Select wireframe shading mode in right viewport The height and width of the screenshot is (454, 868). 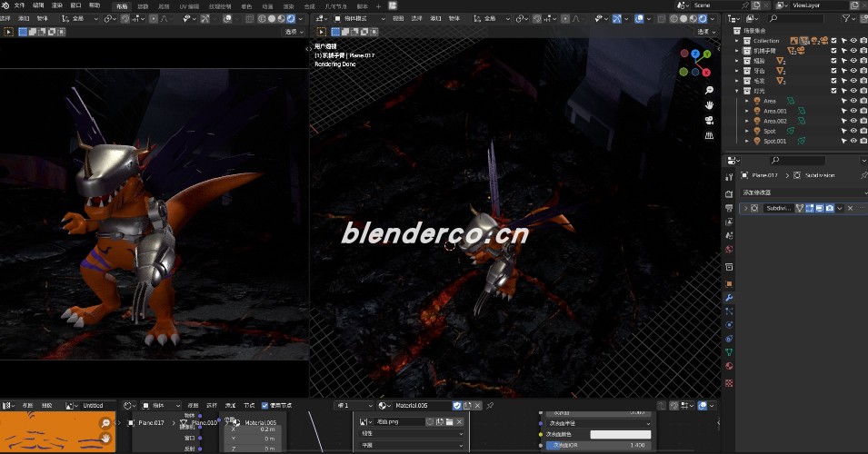673,18
